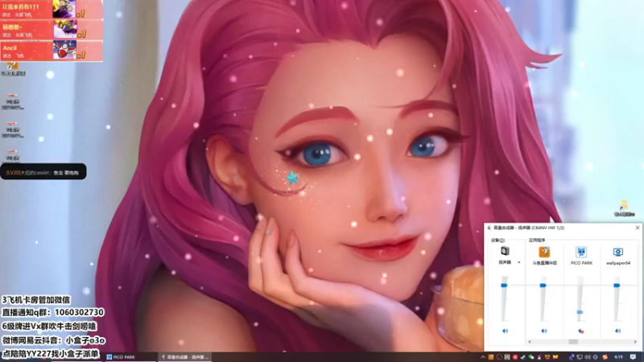Click the cassiel chat message bubble
The height and width of the screenshot is (362, 644).
[43, 172]
